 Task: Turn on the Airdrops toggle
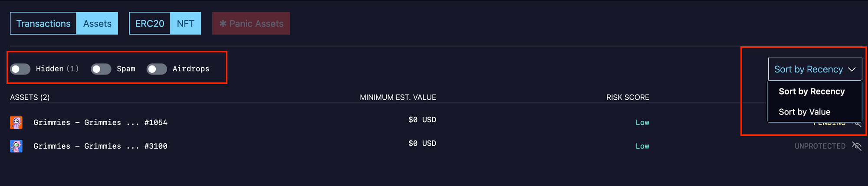click(x=157, y=69)
